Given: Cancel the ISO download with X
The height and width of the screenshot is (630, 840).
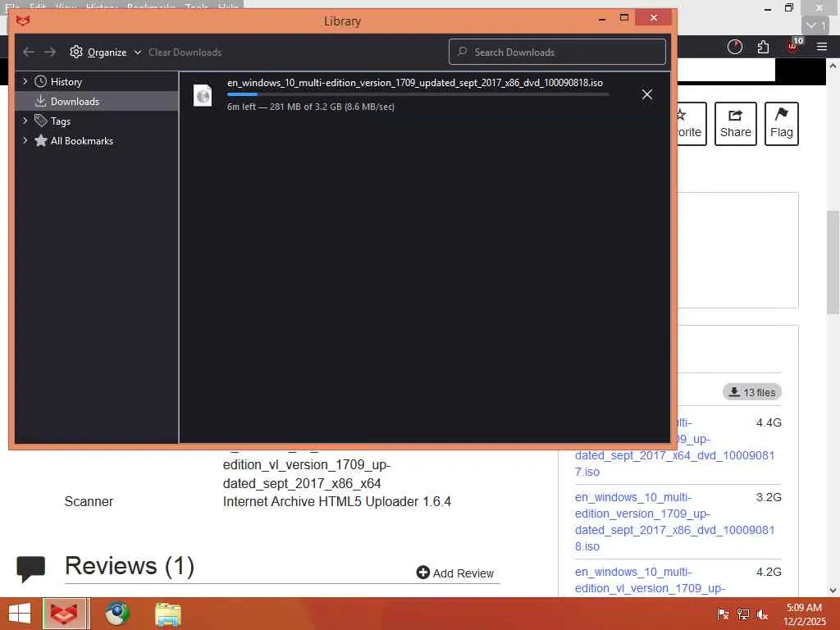Looking at the screenshot, I should click(647, 94).
